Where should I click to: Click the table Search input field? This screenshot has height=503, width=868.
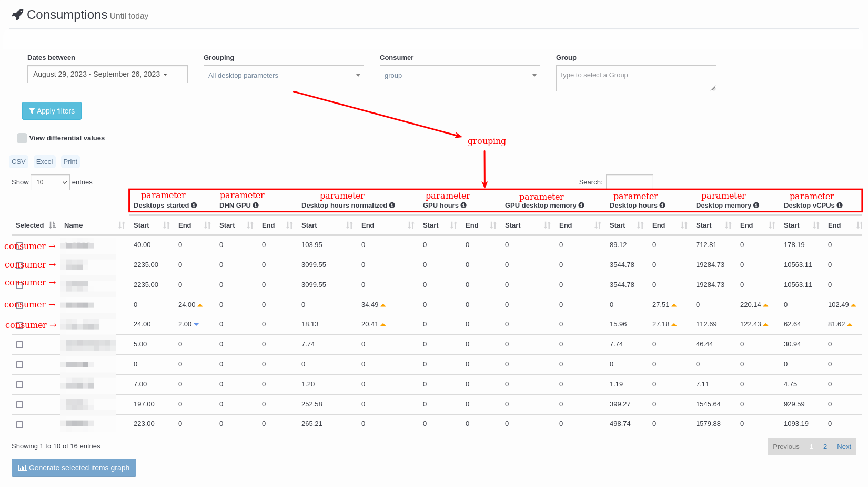pos(629,182)
